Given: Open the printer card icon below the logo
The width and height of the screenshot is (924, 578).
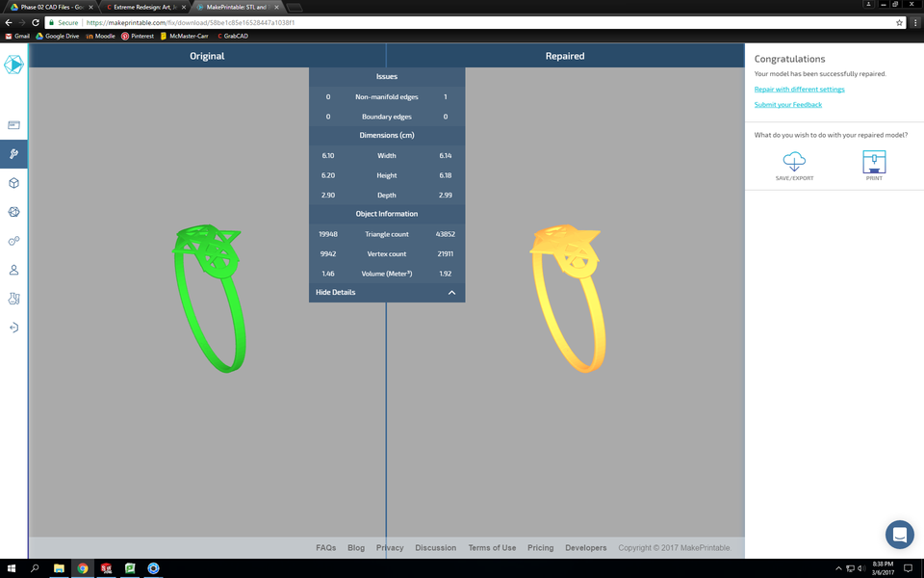Looking at the screenshot, I should pyautogui.click(x=13, y=125).
